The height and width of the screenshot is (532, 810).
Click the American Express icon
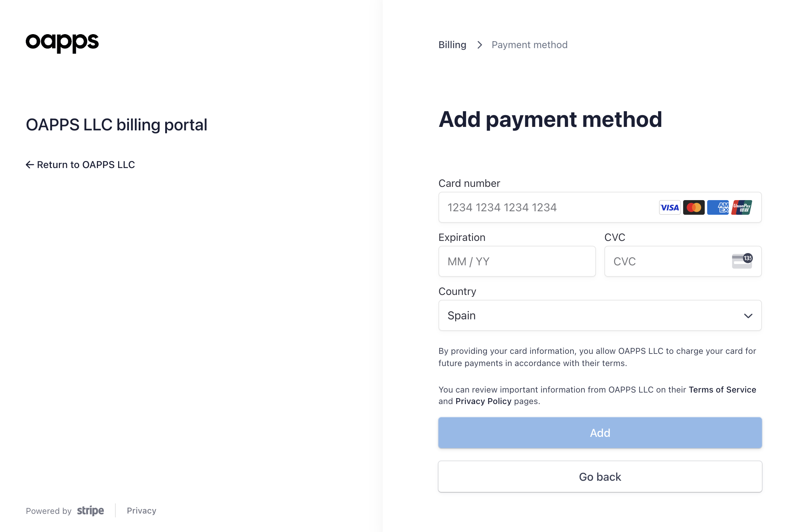(x=718, y=207)
